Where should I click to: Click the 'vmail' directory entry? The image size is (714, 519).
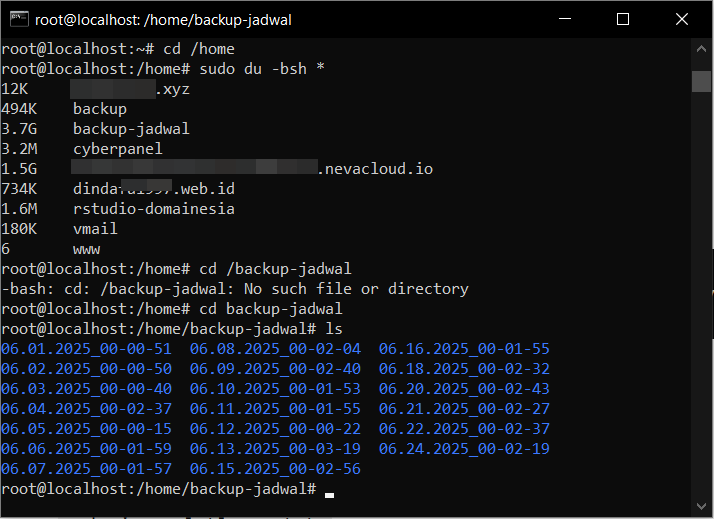[x=95, y=229]
